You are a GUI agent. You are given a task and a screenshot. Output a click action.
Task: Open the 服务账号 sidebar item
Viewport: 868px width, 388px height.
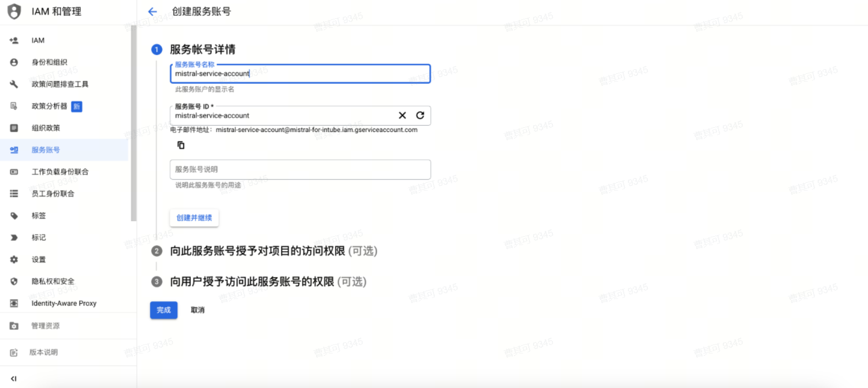(64, 150)
